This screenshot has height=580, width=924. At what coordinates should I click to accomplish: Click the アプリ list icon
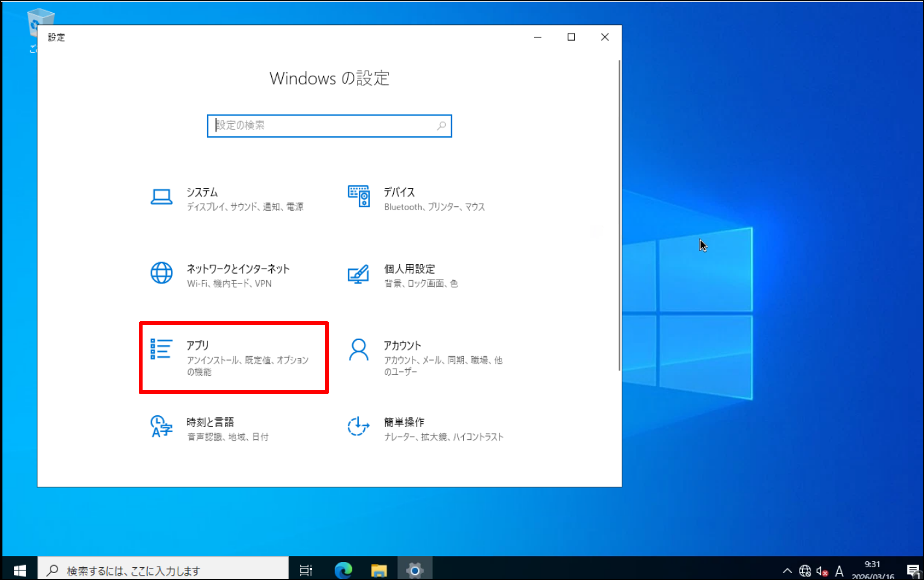click(x=160, y=349)
